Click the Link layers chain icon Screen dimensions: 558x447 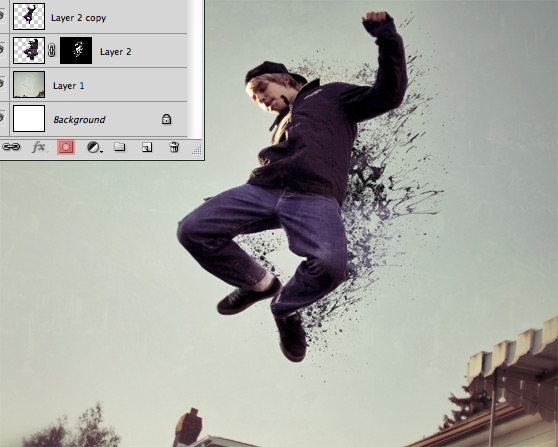click(x=11, y=147)
